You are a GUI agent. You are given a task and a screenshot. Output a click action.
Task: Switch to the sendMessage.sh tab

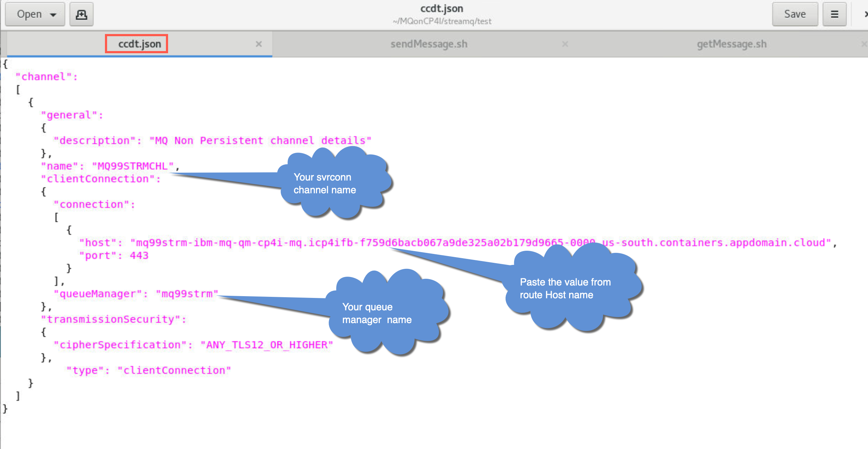pos(429,44)
